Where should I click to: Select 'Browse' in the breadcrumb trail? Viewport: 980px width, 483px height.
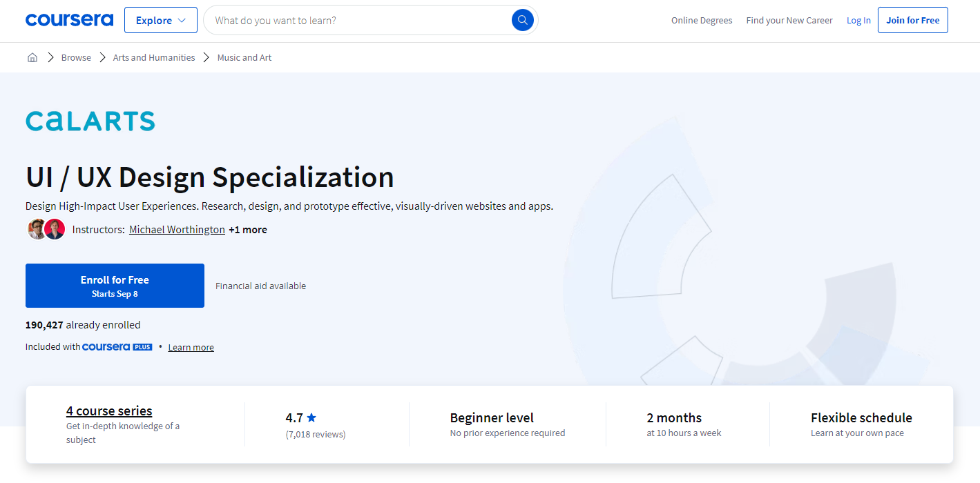pos(76,57)
